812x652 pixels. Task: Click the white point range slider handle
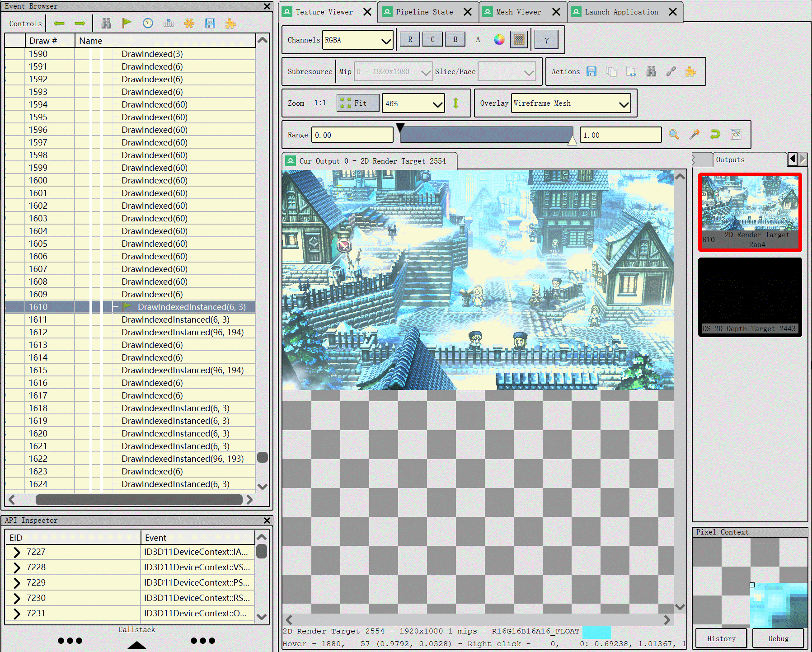(x=572, y=141)
